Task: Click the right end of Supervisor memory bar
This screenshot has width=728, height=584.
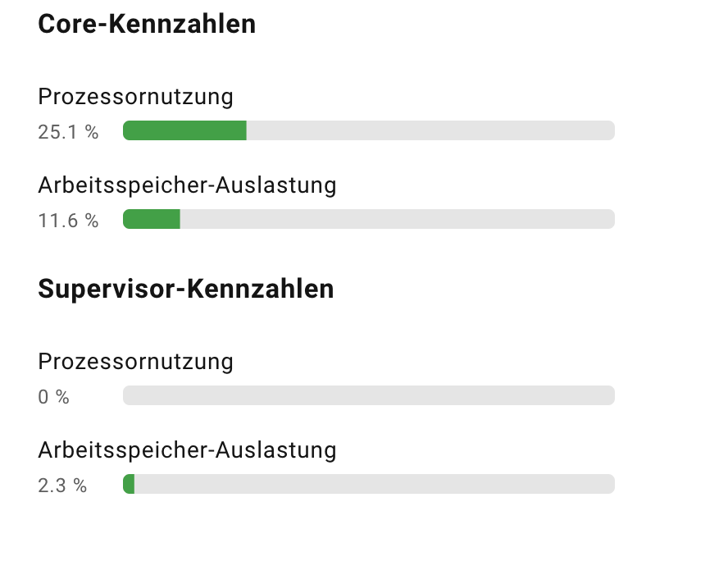Action: click(x=608, y=484)
